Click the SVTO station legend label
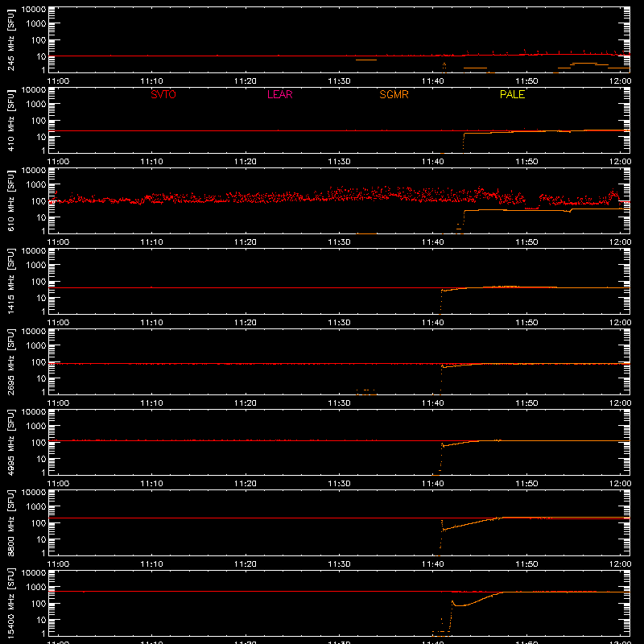Viewport: 644px width, 644px height. [x=163, y=94]
